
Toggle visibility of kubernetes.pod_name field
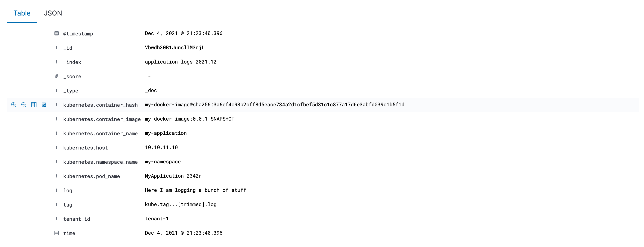[x=34, y=176]
